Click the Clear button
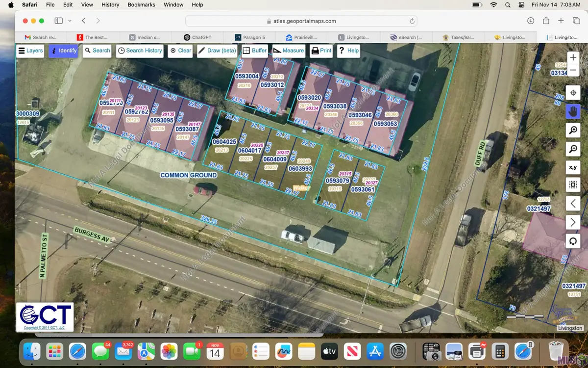588x368 pixels. pos(180,51)
